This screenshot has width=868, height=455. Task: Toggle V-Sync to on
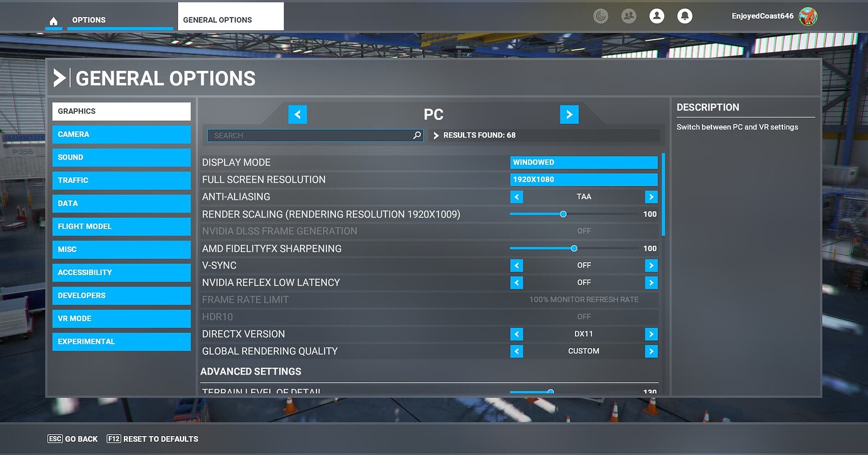(x=651, y=265)
